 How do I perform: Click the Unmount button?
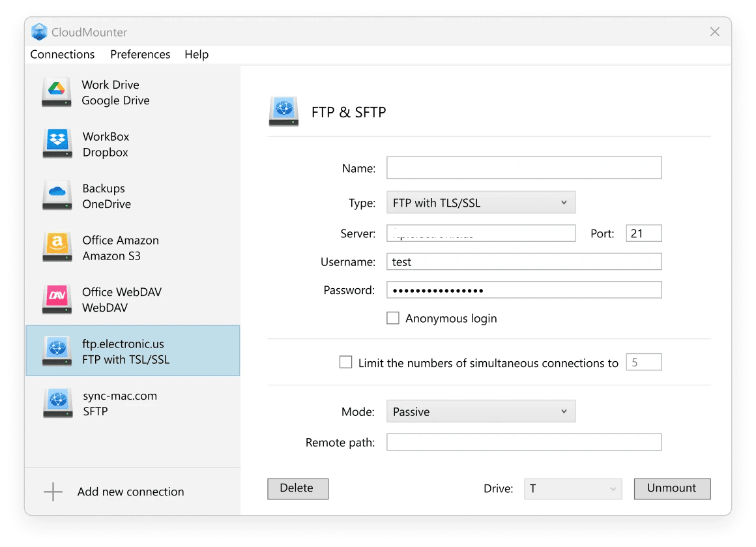point(671,488)
